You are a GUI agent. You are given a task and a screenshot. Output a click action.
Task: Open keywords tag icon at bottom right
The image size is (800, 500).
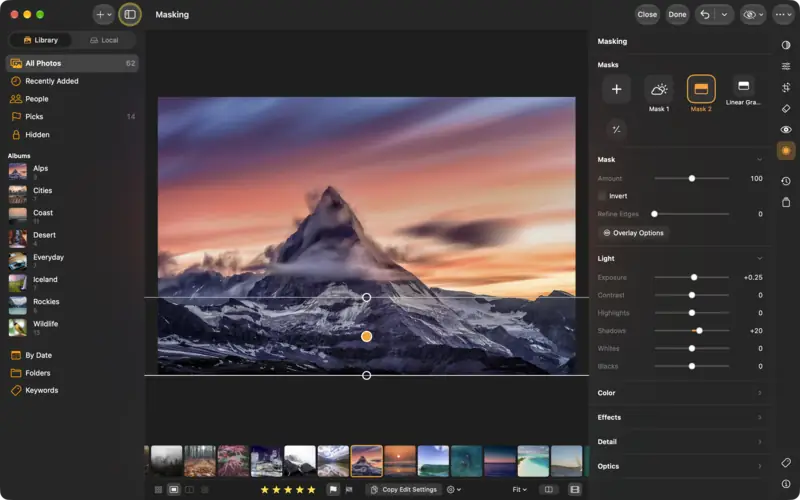coord(786,463)
